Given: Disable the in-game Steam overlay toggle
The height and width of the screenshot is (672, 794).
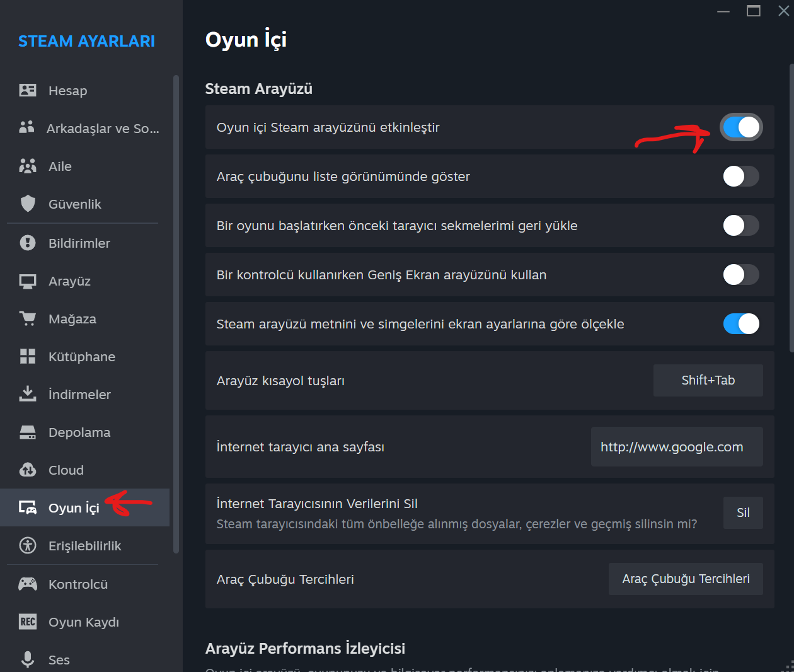Looking at the screenshot, I should 741,127.
